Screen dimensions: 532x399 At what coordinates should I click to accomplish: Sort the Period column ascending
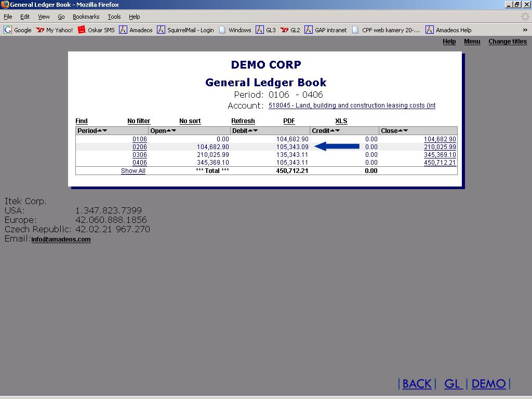[100, 130]
